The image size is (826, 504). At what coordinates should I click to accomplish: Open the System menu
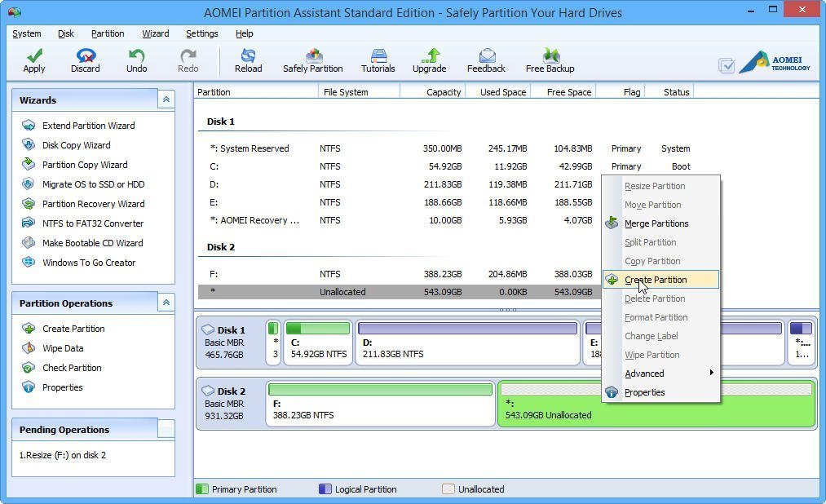(27, 33)
